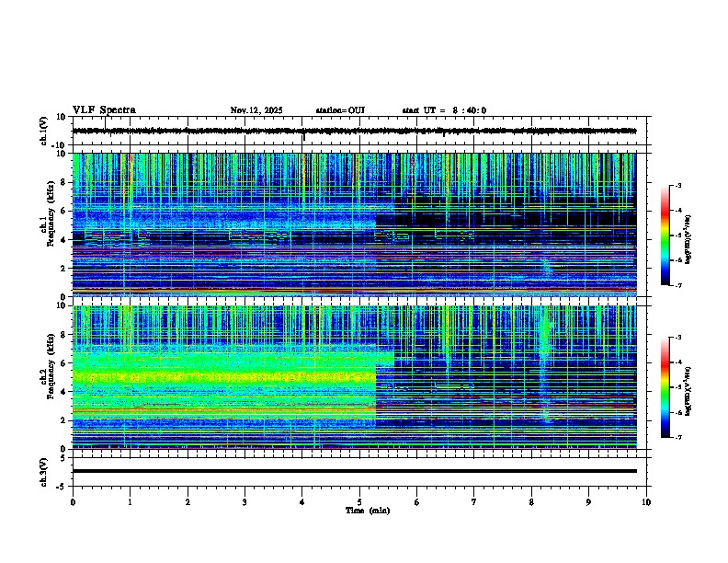Click time axis tick label "4"
Image resolution: width=728 pixels, height=563 pixels.
click(x=302, y=502)
